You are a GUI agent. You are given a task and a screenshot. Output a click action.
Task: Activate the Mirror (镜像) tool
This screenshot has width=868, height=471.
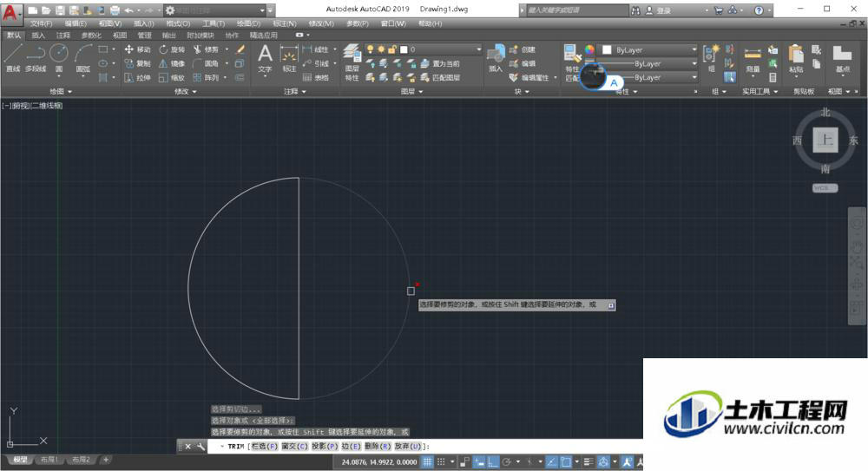pyautogui.click(x=172, y=63)
